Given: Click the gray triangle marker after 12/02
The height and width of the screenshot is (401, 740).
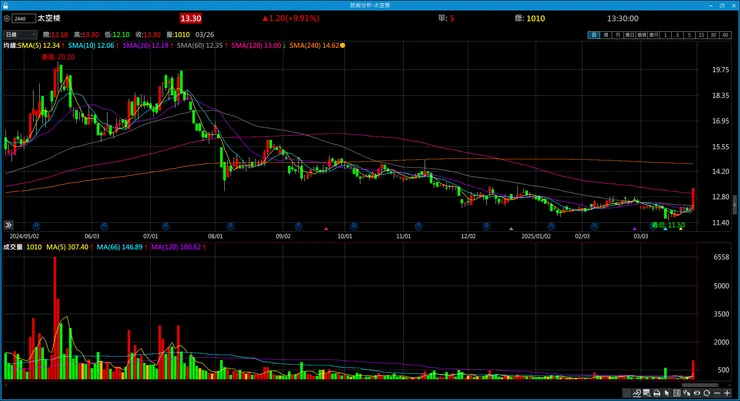Looking at the screenshot, I should [511, 229].
